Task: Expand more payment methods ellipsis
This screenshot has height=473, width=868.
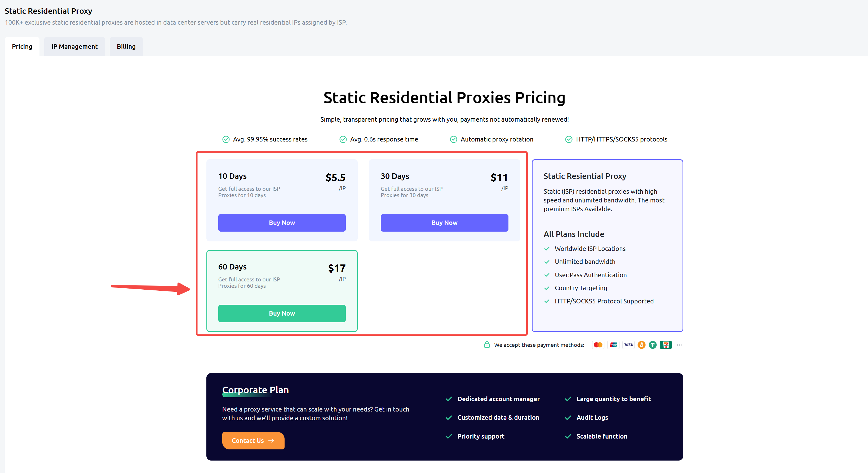Action: click(679, 345)
